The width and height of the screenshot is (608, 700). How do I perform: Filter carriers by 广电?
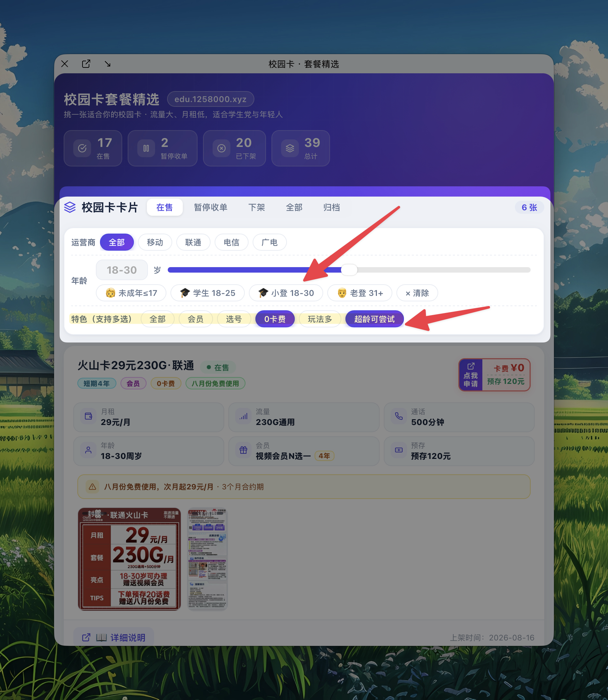click(269, 242)
